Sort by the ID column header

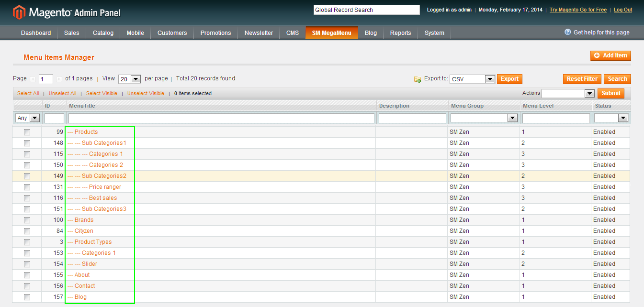click(x=47, y=106)
